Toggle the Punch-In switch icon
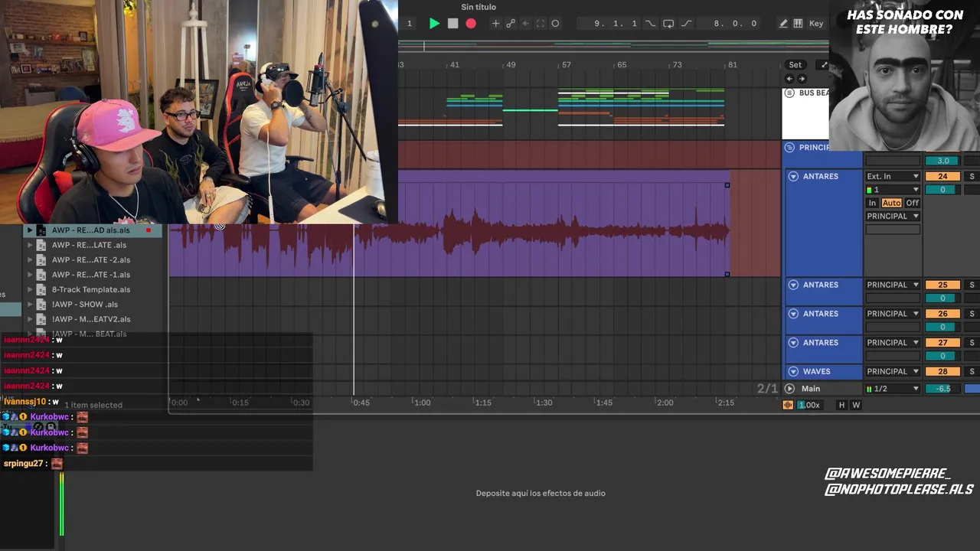Image resolution: width=980 pixels, height=551 pixels. click(x=650, y=24)
